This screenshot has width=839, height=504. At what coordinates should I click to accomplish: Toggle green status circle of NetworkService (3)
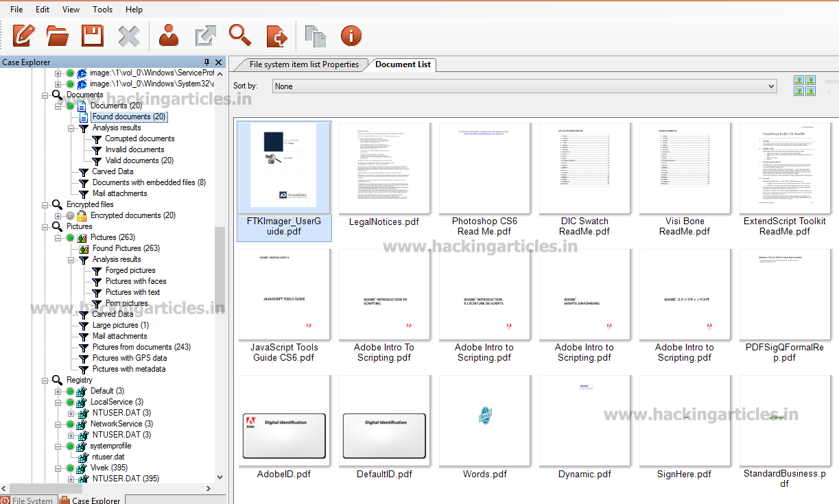point(70,424)
